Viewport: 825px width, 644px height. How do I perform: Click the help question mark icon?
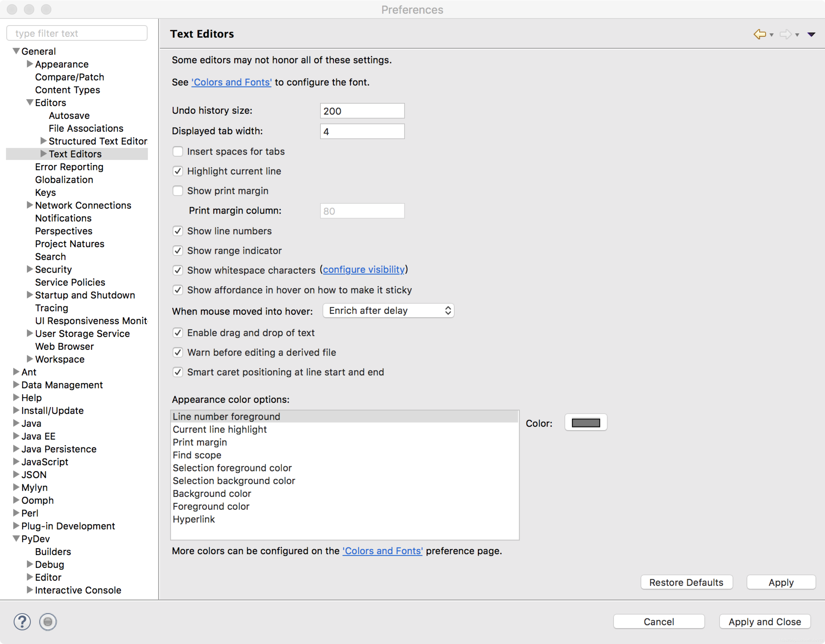pyautogui.click(x=22, y=622)
